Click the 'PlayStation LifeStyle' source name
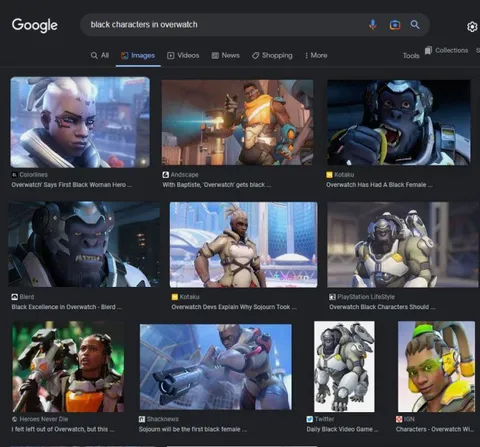This screenshot has height=447, width=480. pyautogui.click(x=366, y=297)
